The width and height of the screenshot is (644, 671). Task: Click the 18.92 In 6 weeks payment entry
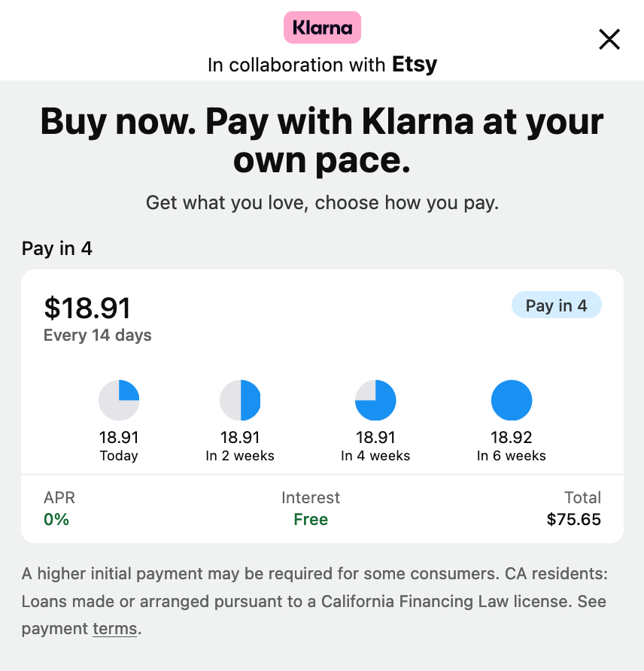[512, 445]
